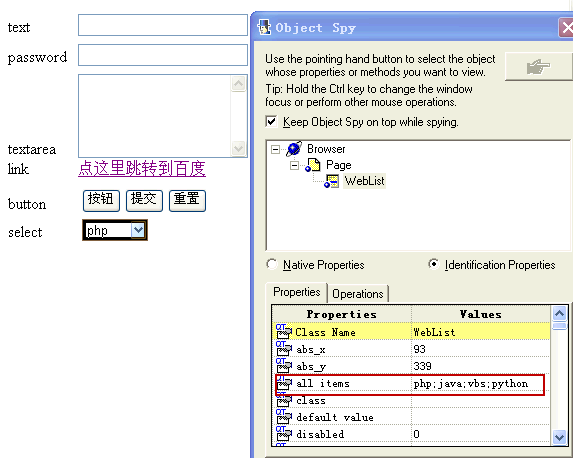Click the Properties column header
The height and width of the screenshot is (458, 573).
(342, 314)
